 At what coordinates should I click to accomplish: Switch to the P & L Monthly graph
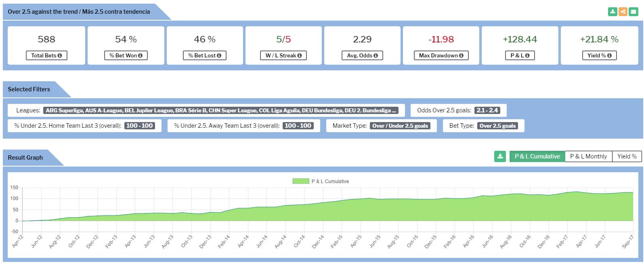[x=588, y=156]
